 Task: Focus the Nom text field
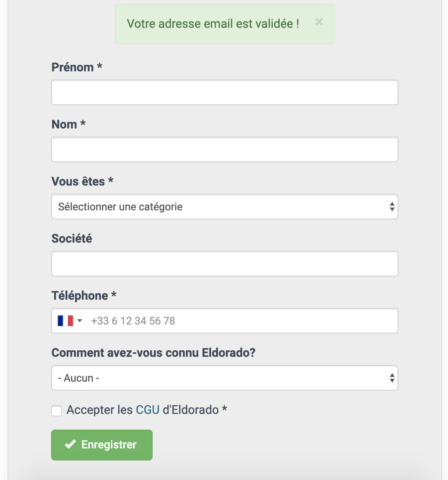point(225,149)
